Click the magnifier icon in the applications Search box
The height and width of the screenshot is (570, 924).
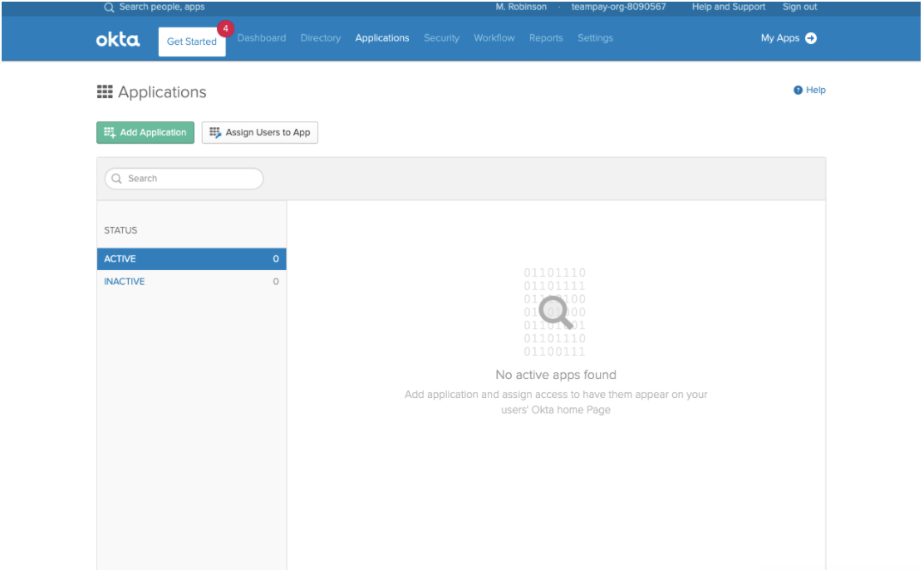[x=116, y=179]
